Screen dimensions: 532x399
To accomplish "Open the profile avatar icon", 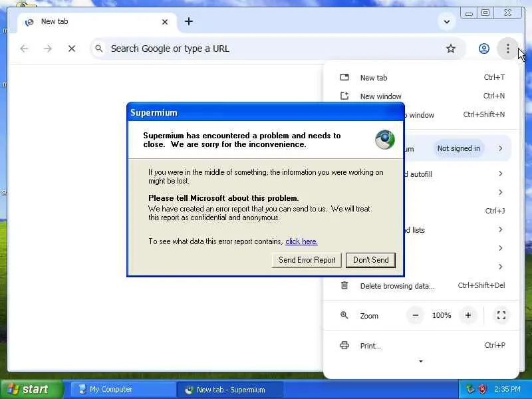I will (484, 49).
